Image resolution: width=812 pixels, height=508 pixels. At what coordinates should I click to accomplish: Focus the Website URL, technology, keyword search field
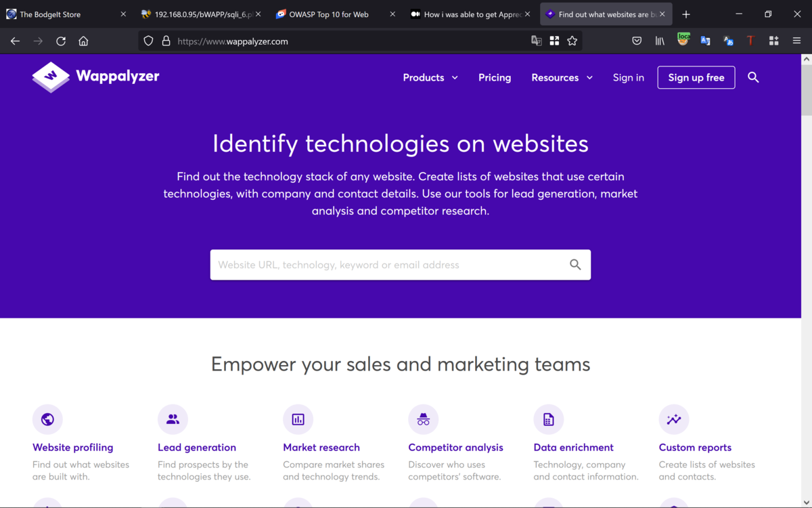(x=401, y=265)
